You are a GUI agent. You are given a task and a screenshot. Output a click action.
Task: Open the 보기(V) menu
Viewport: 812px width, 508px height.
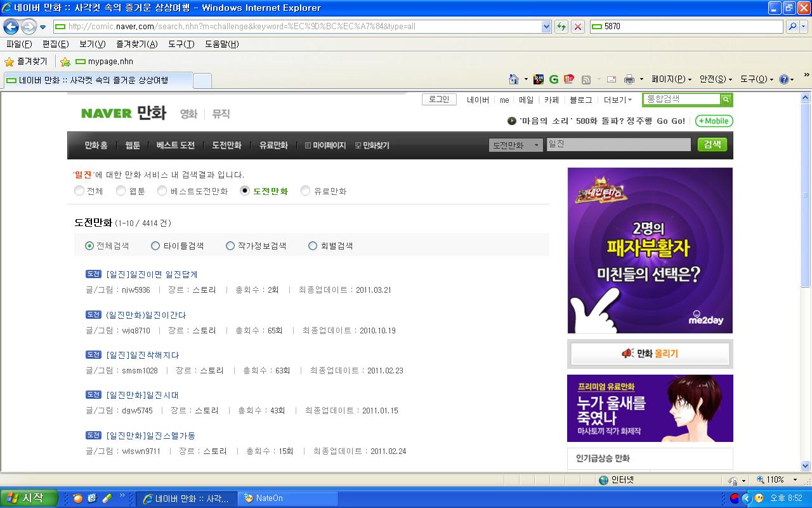(x=93, y=44)
